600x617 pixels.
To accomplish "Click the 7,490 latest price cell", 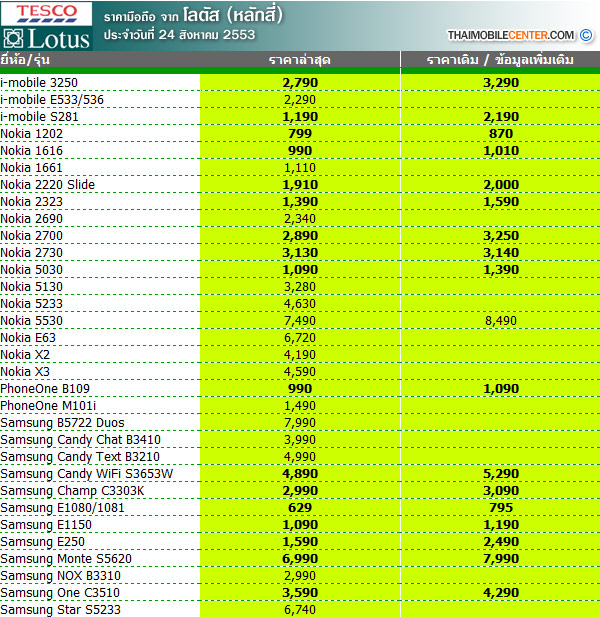I will (x=300, y=321).
